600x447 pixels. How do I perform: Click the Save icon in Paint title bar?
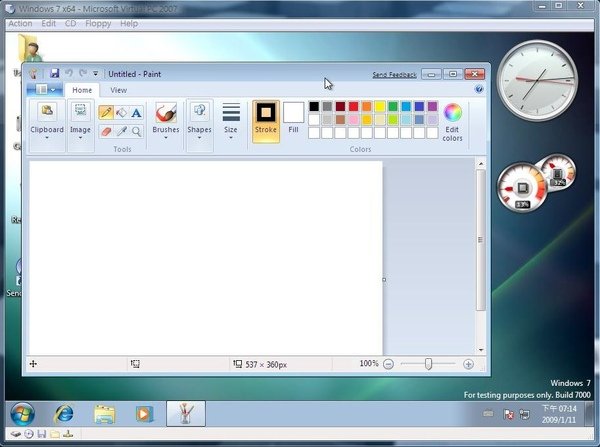[54, 73]
